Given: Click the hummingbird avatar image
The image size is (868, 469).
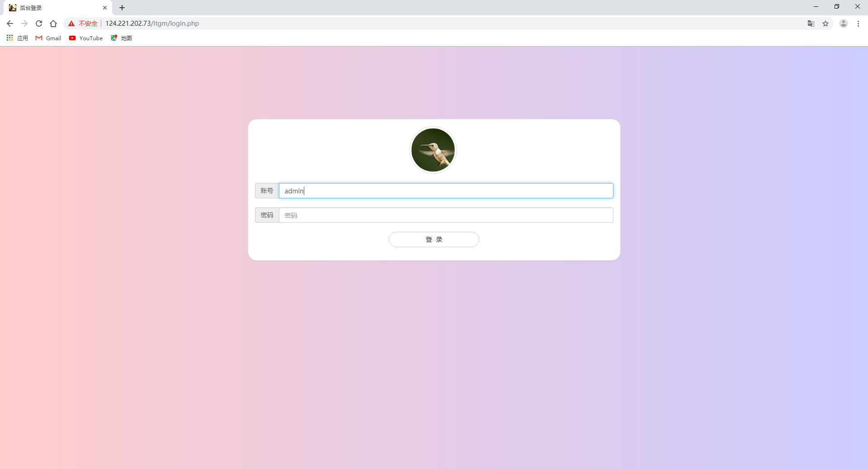Looking at the screenshot, I should click(x=433, y=150).
